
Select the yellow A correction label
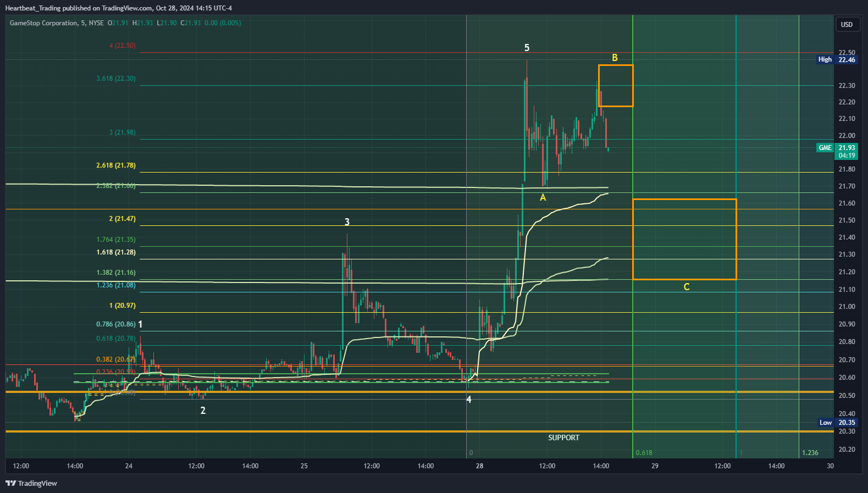[x=543, y=197]
